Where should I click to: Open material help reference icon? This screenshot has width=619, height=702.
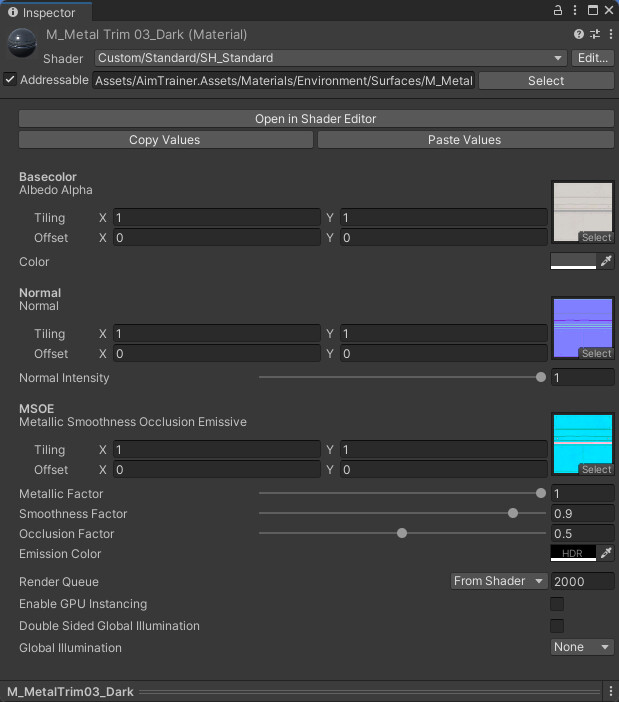579,34
